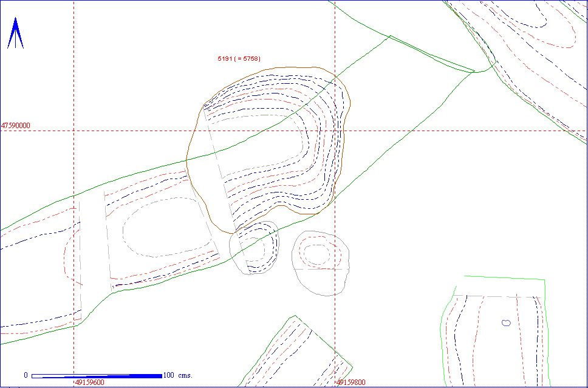The image size is (588, 388).
Task: Select the feature label 5191 ( = 5758)
Action: pyautogui.click(x=239, y=59)
